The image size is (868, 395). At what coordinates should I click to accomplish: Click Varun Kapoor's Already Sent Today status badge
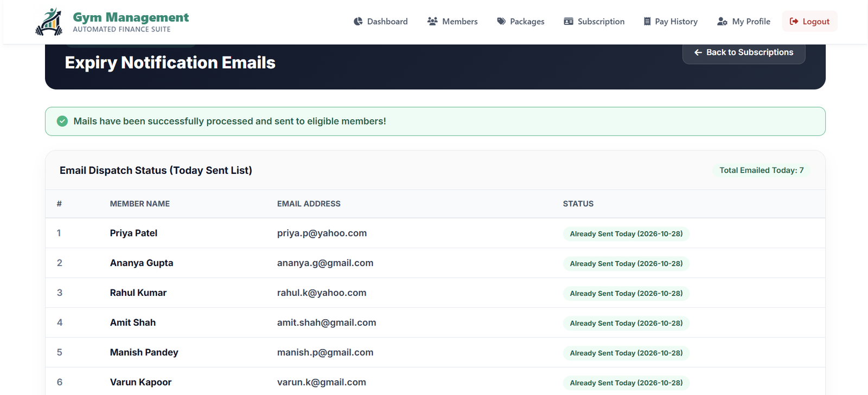[x=626, y=383]
